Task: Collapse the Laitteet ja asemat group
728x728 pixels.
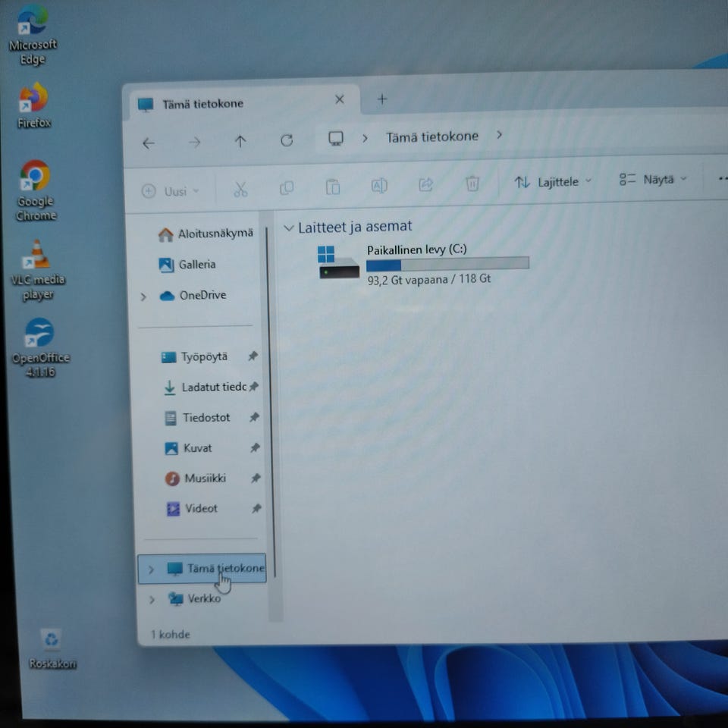Action: 288,228
